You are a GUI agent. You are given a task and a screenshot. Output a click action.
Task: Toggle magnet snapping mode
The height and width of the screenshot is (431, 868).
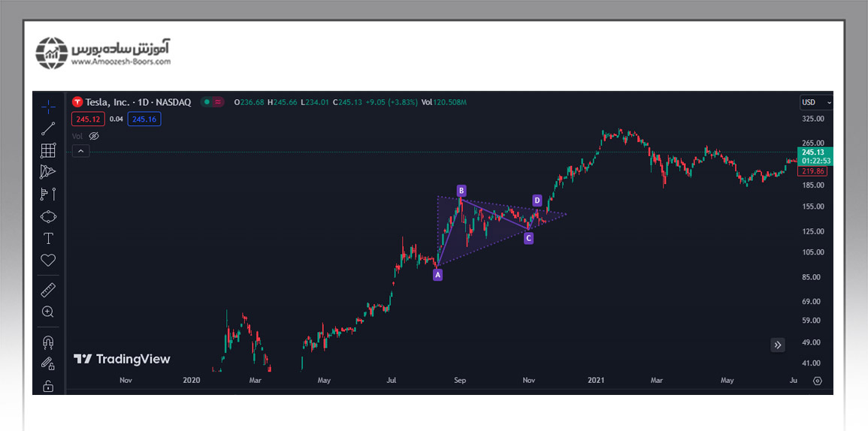[48, 342]
